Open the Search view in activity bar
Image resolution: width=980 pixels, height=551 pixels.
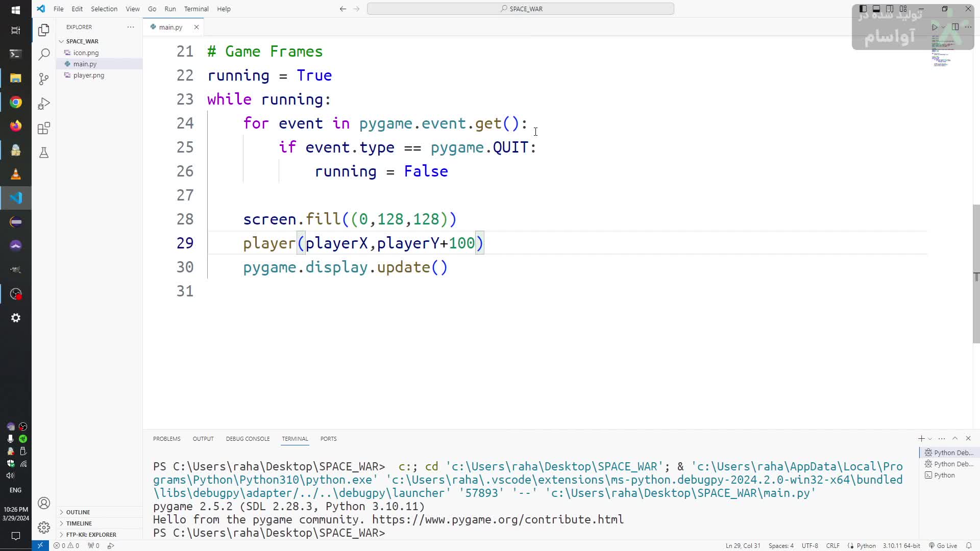(x=44, y=54)
